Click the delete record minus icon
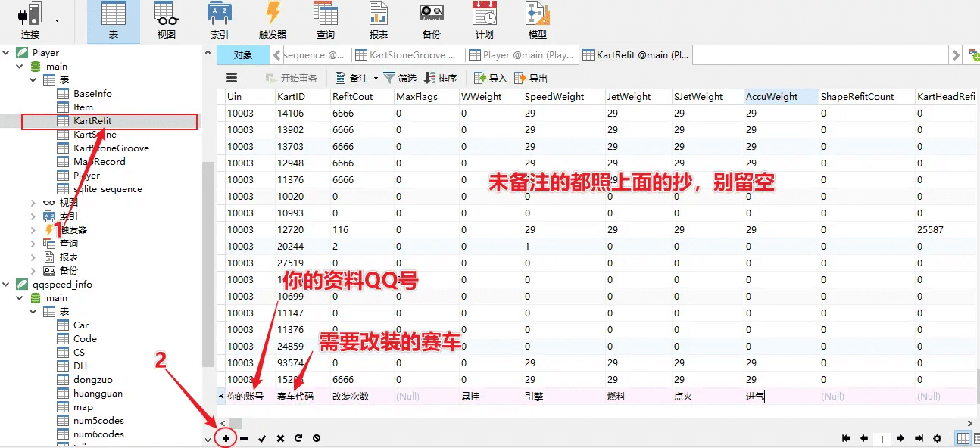980x448 pixels. pos(244,438)
